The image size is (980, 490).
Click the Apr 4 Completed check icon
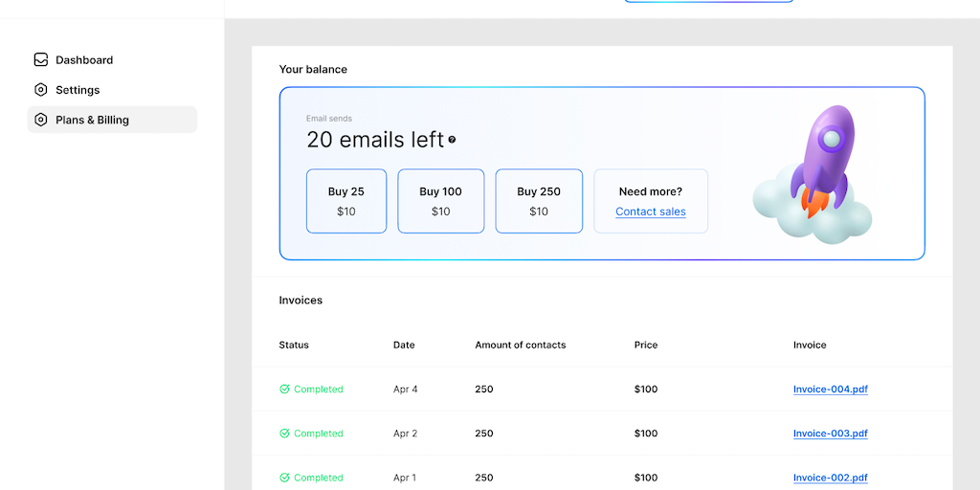[284, 390]
